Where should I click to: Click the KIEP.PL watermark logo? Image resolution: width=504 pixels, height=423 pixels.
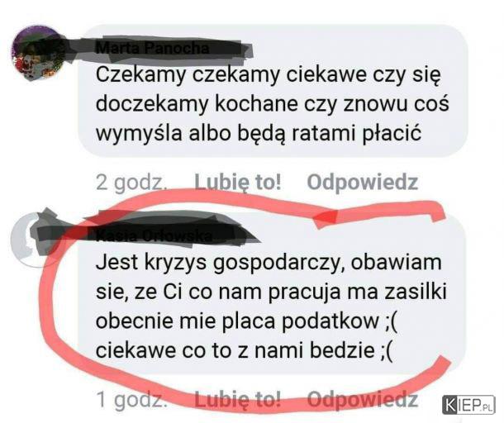tap(468, 405)
